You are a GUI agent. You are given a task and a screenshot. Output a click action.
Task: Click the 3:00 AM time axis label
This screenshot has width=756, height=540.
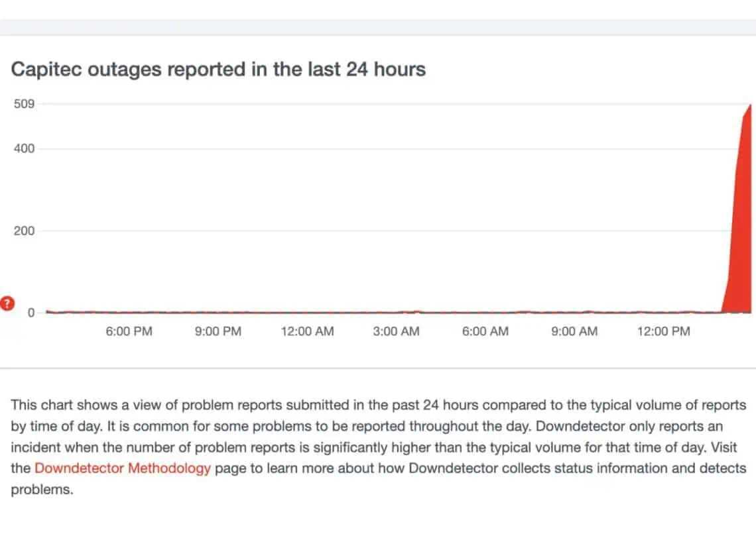click(x=396, y=331)
